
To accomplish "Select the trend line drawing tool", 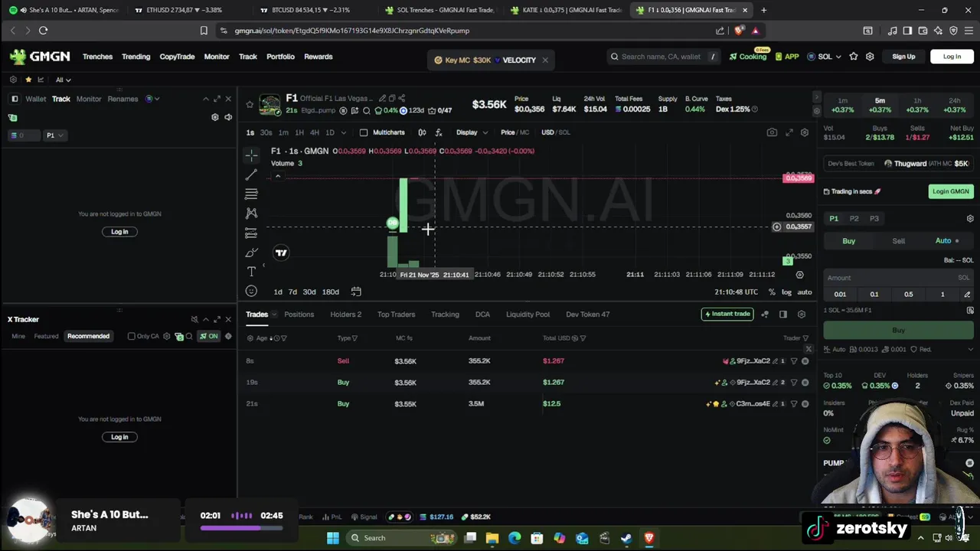I will click(251, 175).
